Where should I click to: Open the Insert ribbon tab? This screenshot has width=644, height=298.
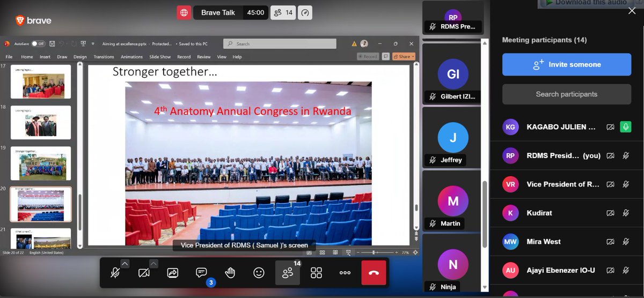click(x=45, y=57)
